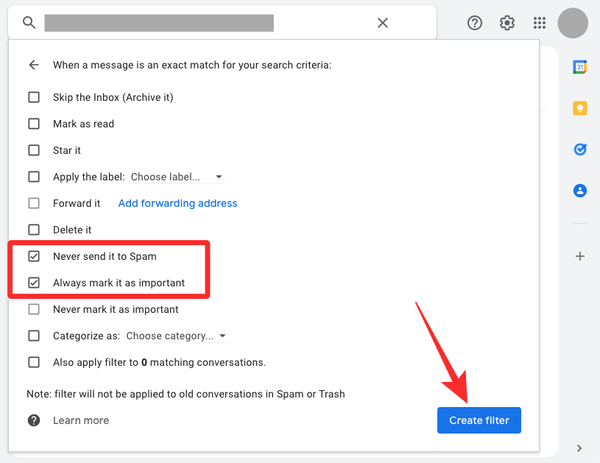Open the Support help icon
Screen dimensions: 600x463
point(474,23)
